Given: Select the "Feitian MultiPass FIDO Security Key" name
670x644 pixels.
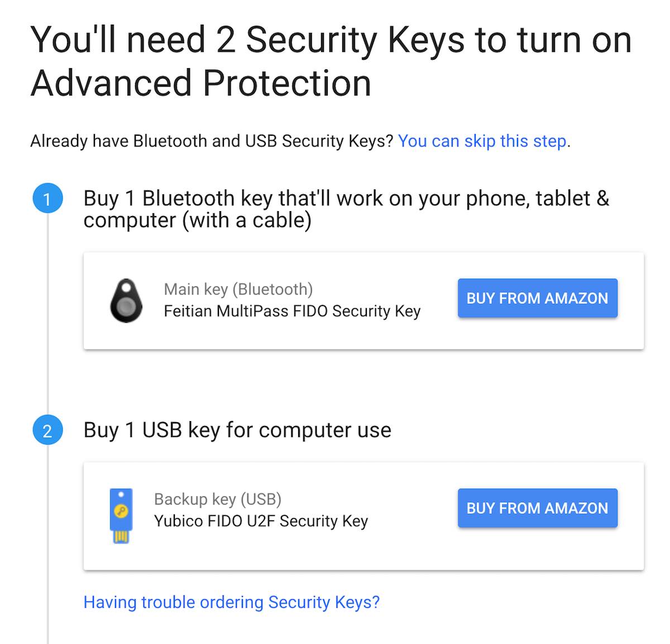Looking at the screenshot, I should 292,311.
